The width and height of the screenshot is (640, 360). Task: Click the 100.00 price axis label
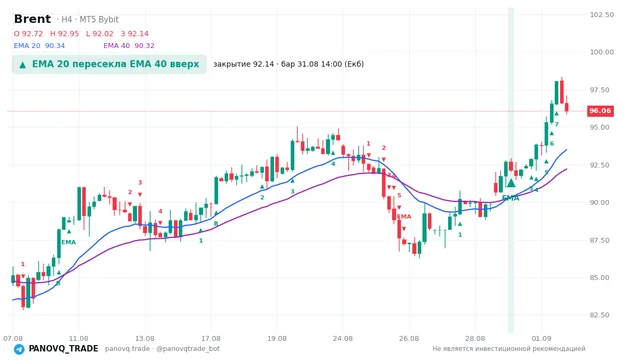[602, 52]
